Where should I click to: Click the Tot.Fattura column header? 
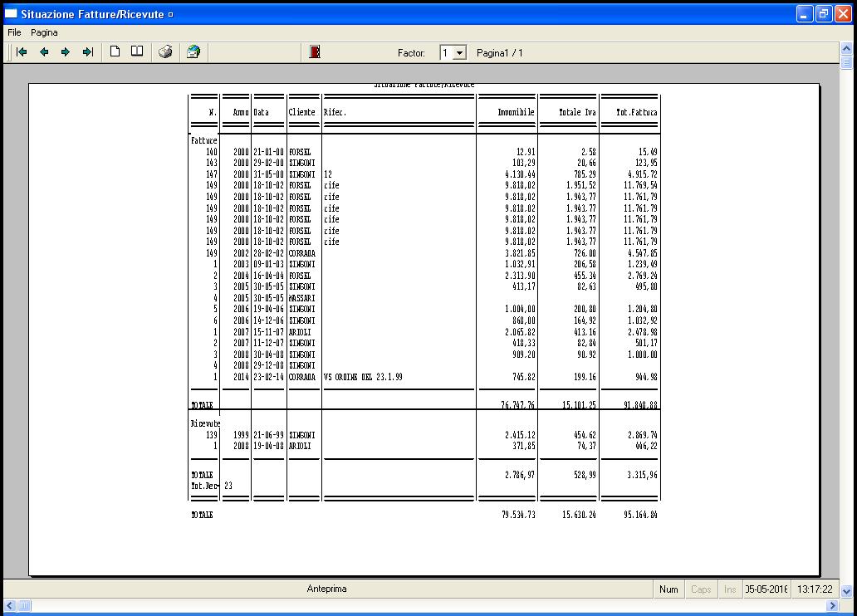637,112
